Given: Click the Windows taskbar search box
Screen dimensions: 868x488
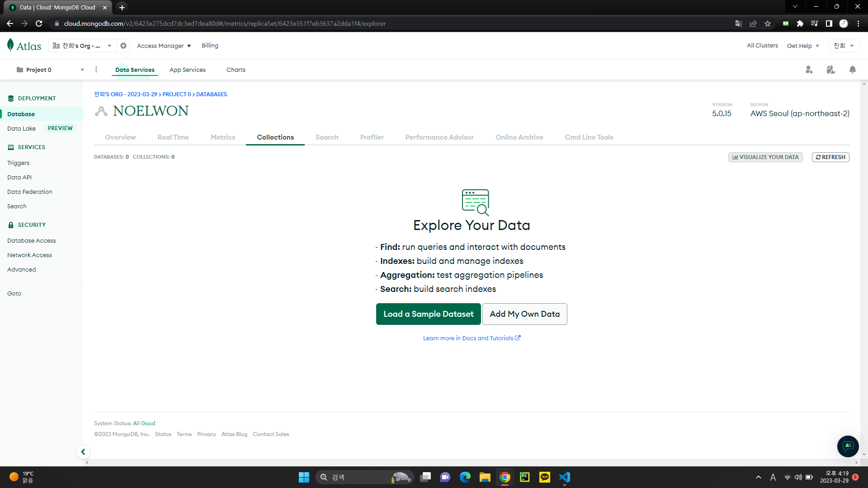Looking at the screenshot, I should pos(364,477).
